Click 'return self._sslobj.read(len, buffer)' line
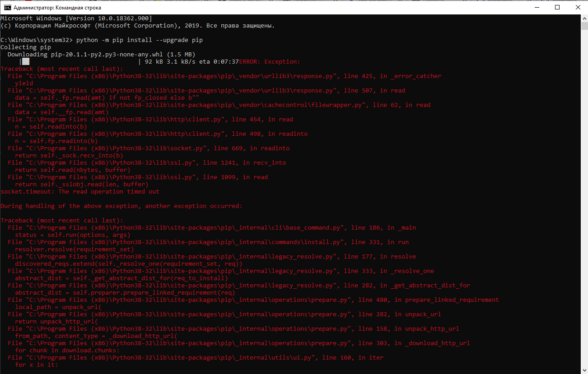Screen dimensions: 588x374 click(x=82, y=185)
